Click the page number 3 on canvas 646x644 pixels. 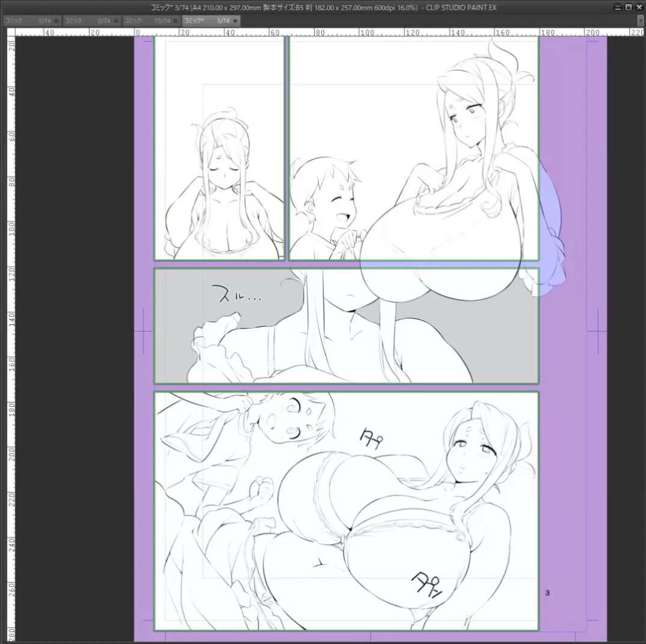point(547,593)
